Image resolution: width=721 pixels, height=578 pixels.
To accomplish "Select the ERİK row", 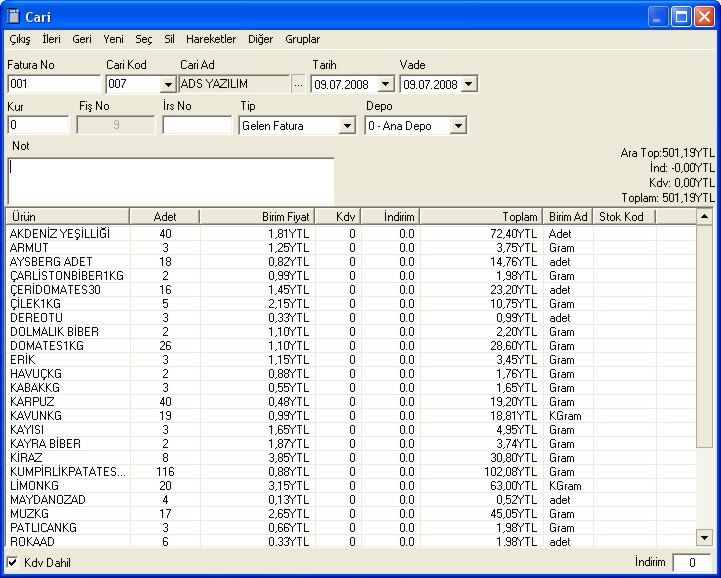I will click(x=351, y=360).
